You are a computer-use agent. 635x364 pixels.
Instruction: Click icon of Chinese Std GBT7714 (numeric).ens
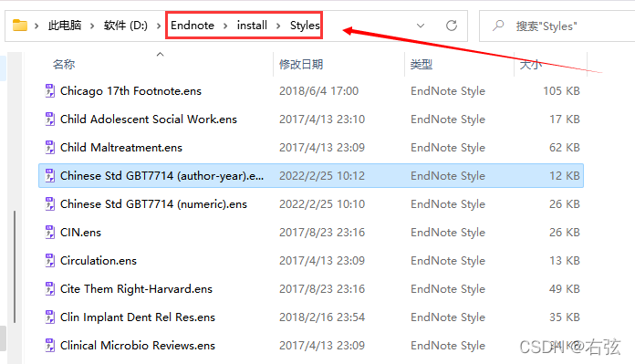pos(50,204)
